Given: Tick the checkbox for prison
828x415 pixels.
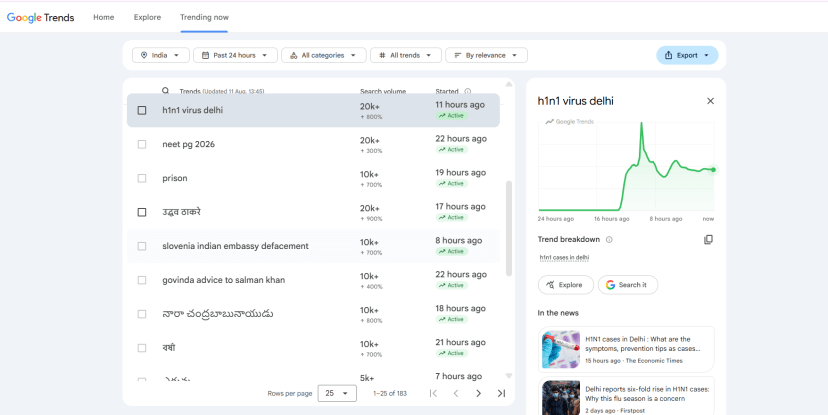Looking at the screenshot, I should [x=142, y=178].
